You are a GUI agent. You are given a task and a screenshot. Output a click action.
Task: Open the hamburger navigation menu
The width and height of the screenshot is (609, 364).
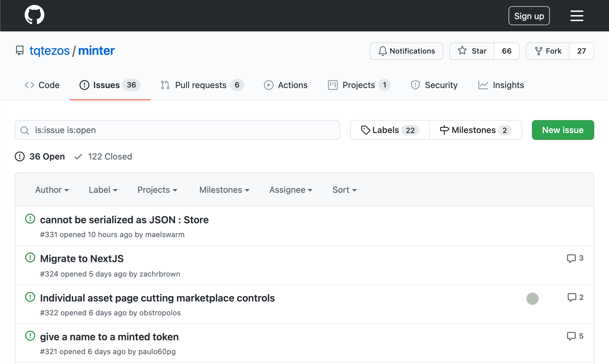(577, 16)
